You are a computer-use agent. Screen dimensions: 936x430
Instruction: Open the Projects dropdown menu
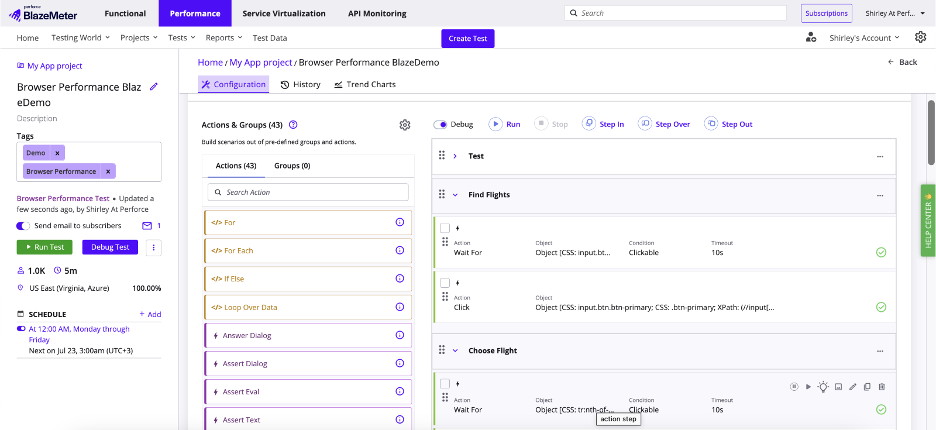point(138,38)
